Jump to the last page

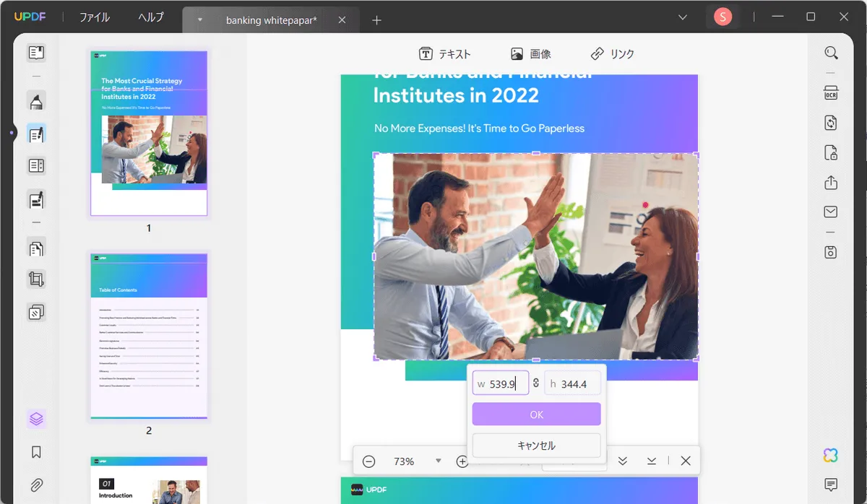tap(652, 461)
